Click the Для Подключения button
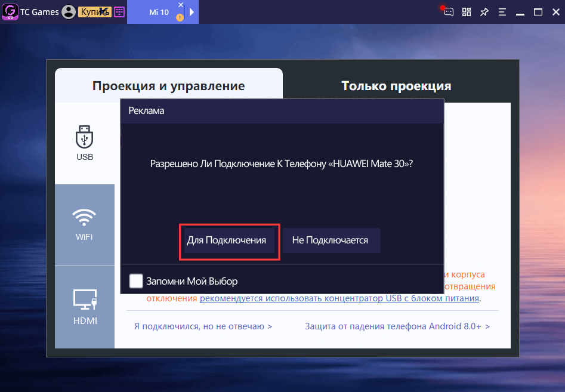Image resolution: width=565 pixels, height=392 pixels. (229, 240)
